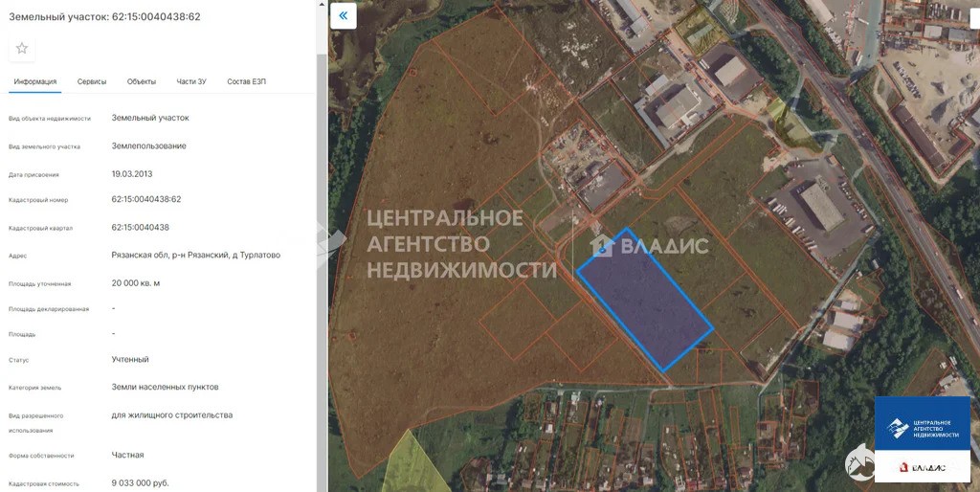The height and width of the screenshot is (492, 980).
Task: Select Вид объекта недвижимости value Земельный участок
Action: pyautogui.click(x=150, y=118)
